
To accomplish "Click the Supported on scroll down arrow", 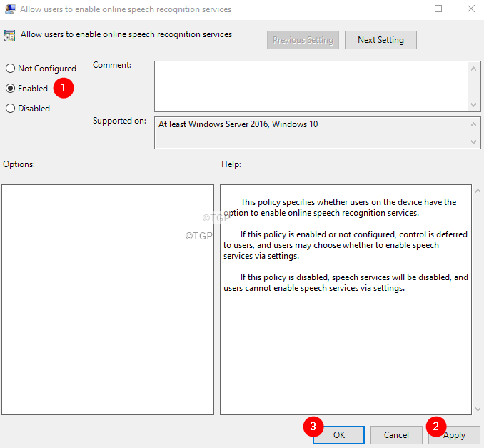I will click(474, 141).
